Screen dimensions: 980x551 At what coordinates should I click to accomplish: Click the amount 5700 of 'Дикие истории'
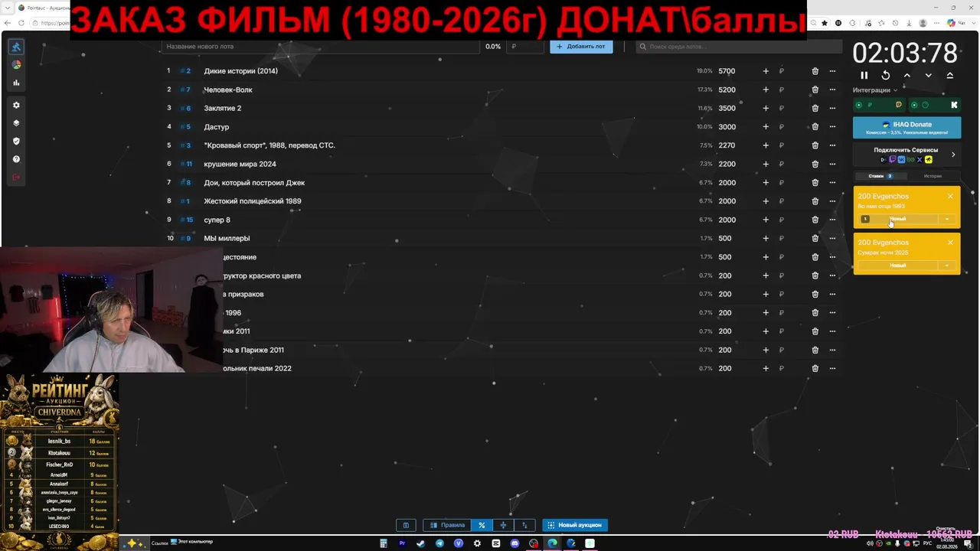coord(727,71)
